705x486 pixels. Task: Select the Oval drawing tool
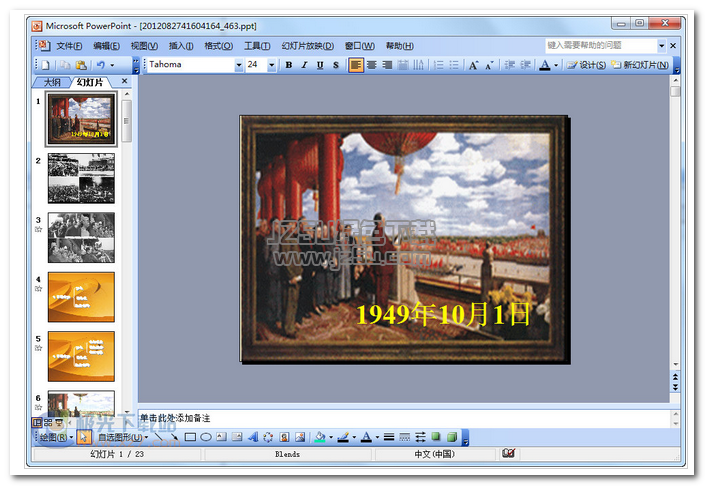click(x=206, y=437)
